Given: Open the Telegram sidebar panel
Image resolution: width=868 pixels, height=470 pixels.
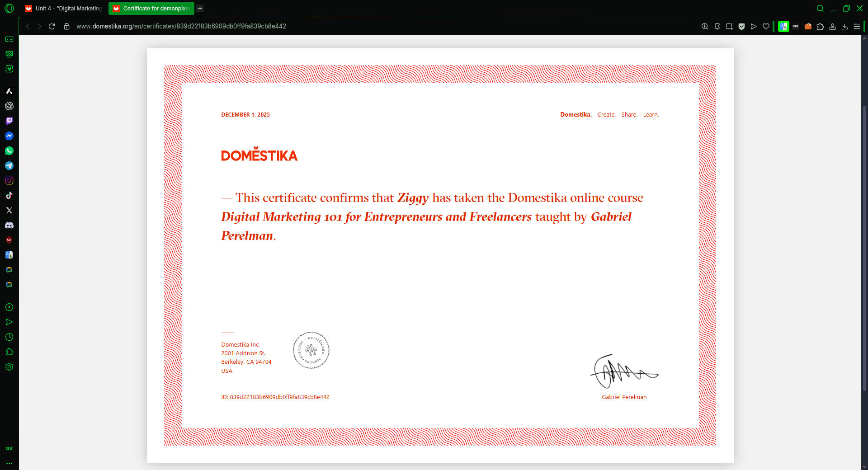Looking at the screenshot, I should coord(9,166).
